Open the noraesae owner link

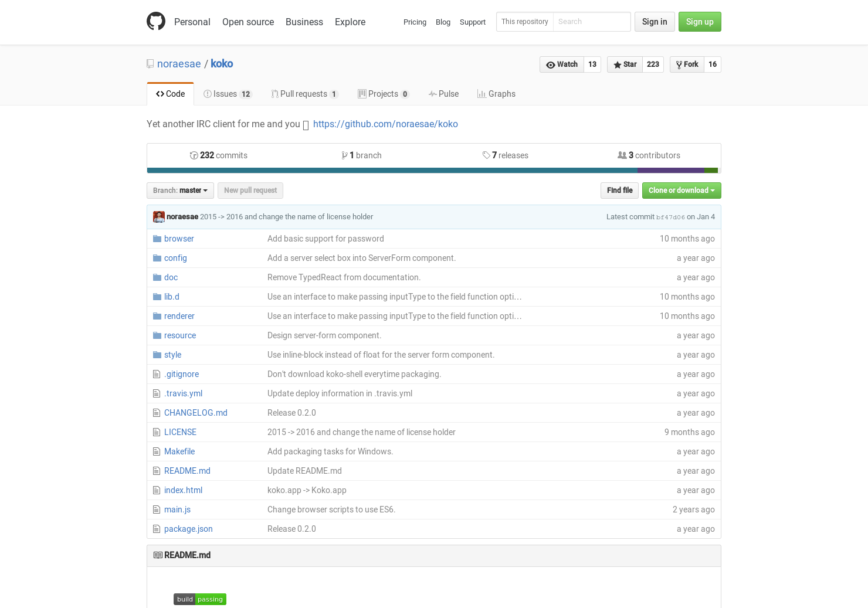click(179, 64)
